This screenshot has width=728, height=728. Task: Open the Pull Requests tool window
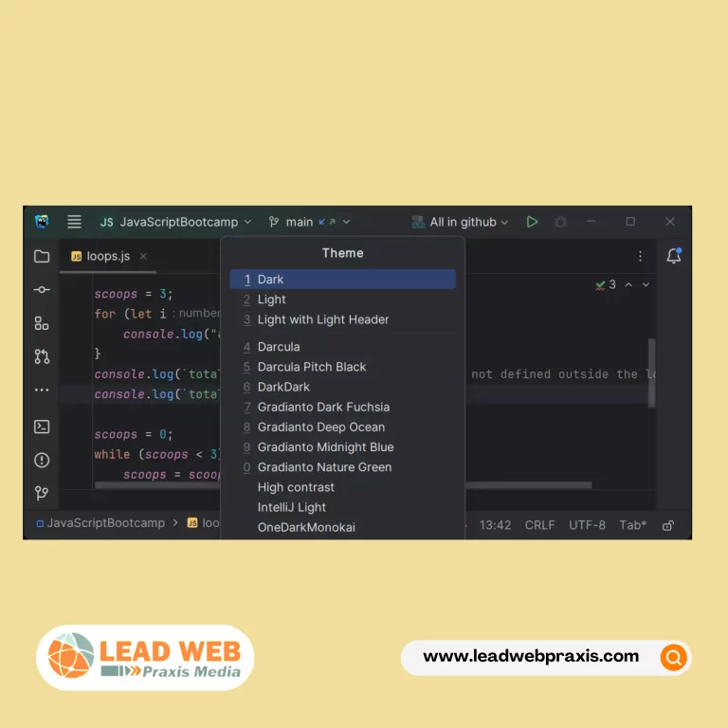coord(42,356)
